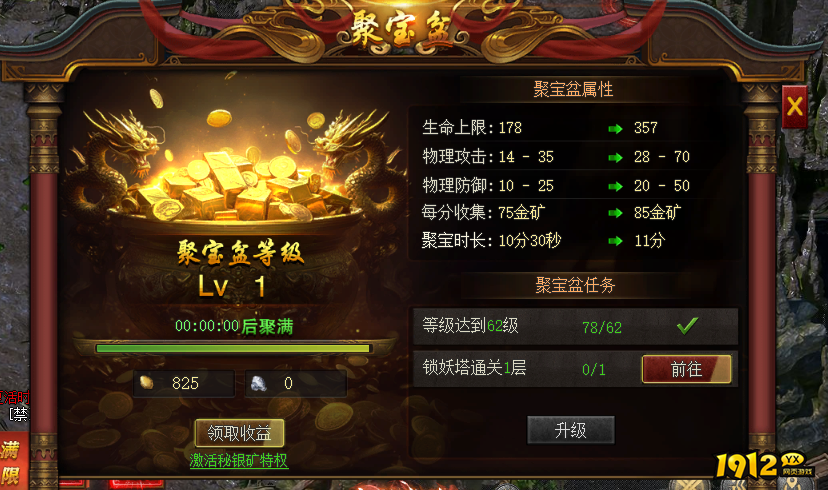Click the silver ore icon
Screen dimensions: 828x490
[258, 383]
